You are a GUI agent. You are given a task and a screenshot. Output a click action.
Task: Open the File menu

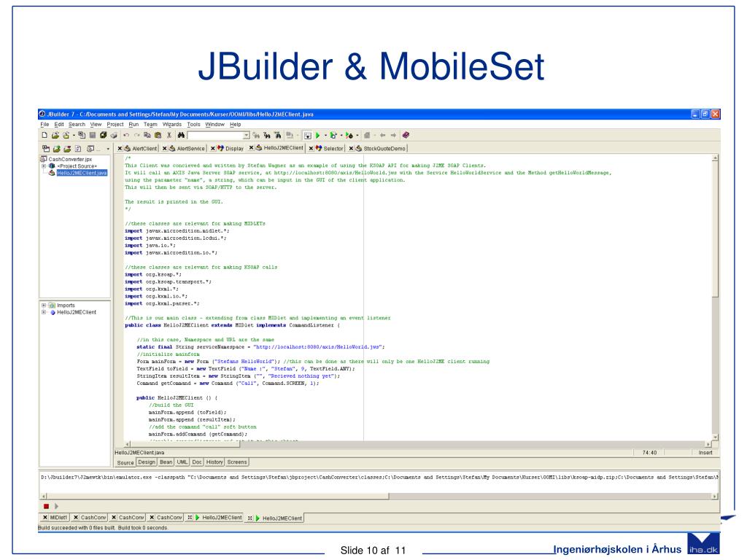tap(44, 124)
